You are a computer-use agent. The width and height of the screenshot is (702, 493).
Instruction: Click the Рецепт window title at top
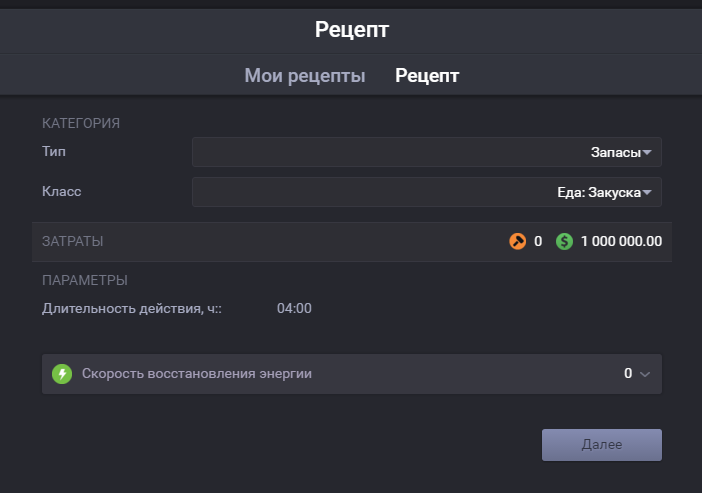[351, 30]
